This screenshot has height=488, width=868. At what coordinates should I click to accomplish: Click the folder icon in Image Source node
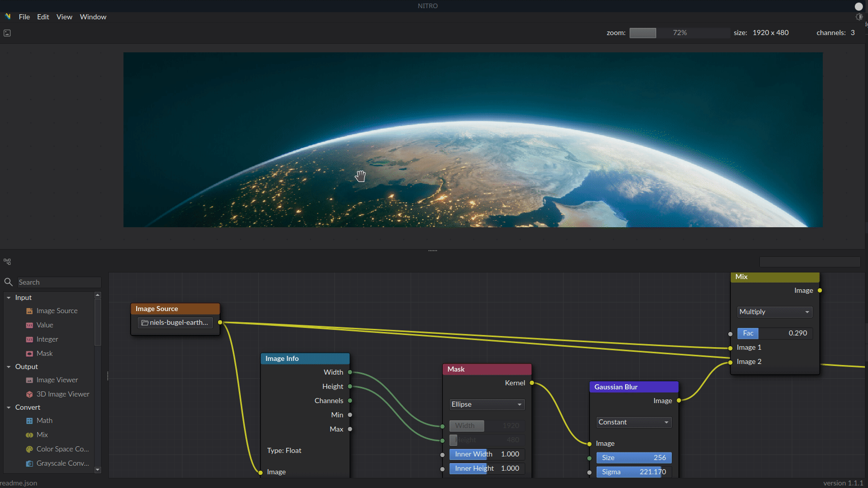click(145, 323)
